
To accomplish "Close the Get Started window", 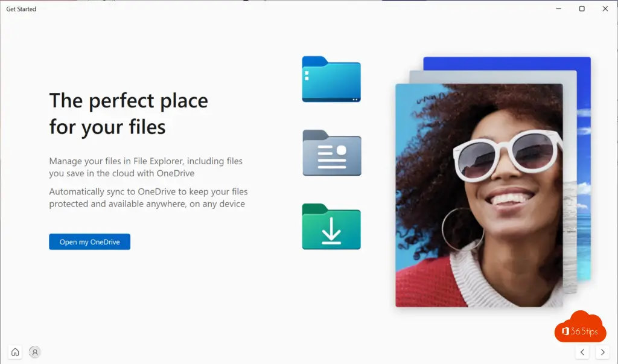I will (605, 8).
